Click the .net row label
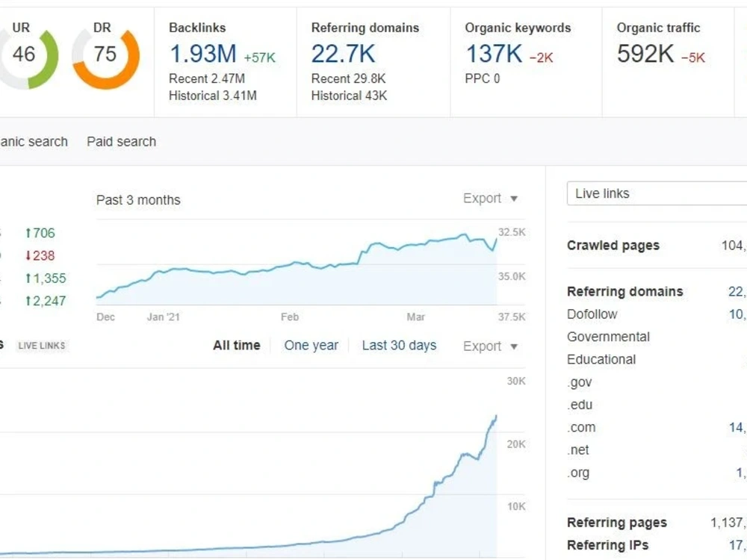 578,450
